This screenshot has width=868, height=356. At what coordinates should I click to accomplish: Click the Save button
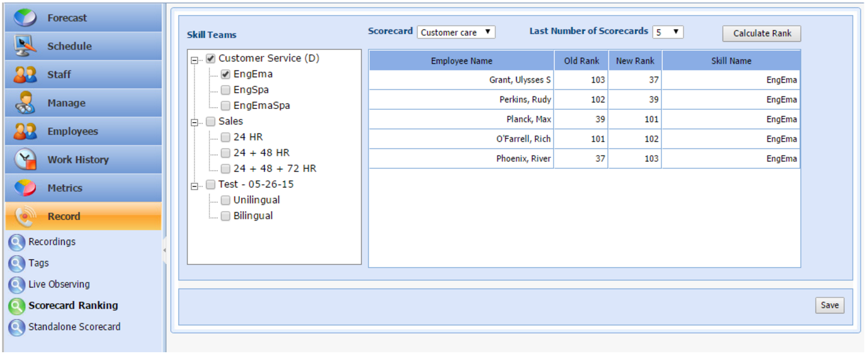coord(829,306)
